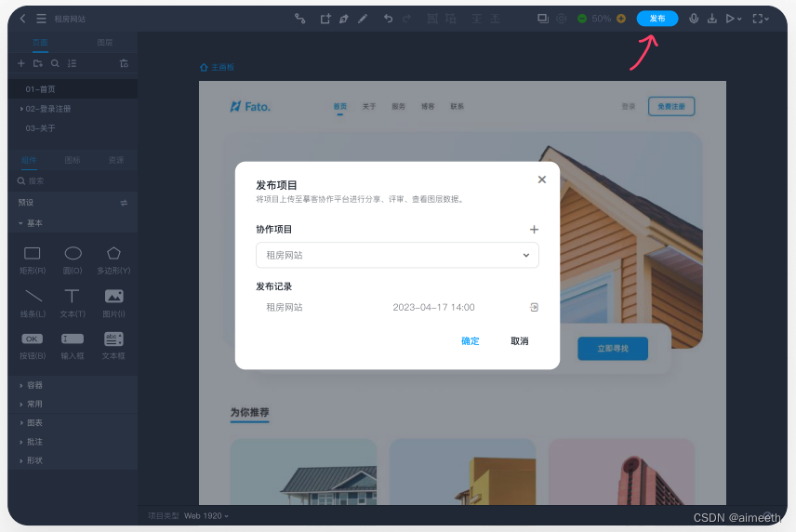796x532 pixels.
Task: Click the microphone icon
Action: 694,19
